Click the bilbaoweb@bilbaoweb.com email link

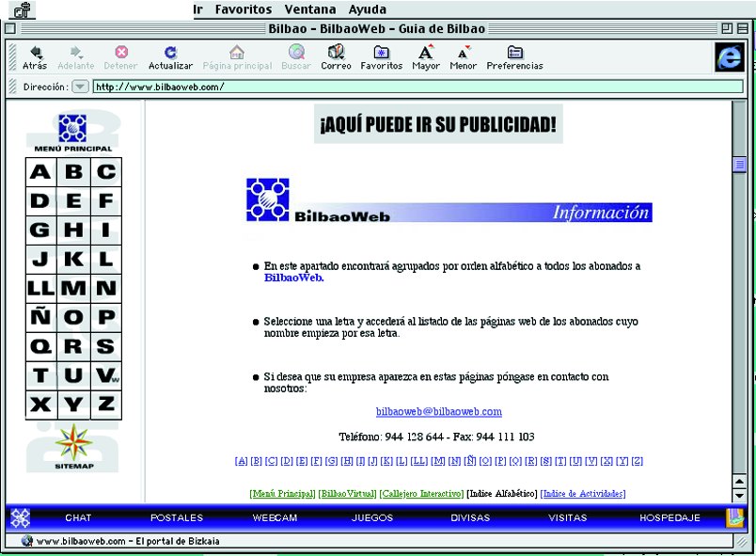click(439, 411)
